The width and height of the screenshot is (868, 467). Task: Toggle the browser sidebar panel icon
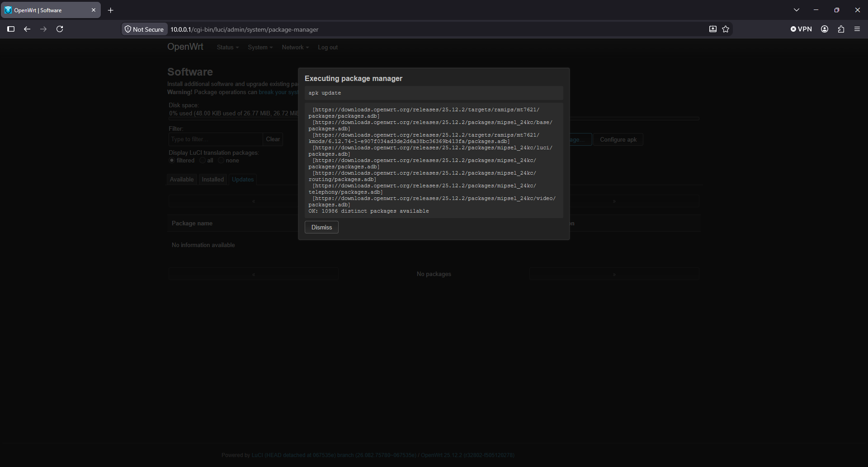11,29
